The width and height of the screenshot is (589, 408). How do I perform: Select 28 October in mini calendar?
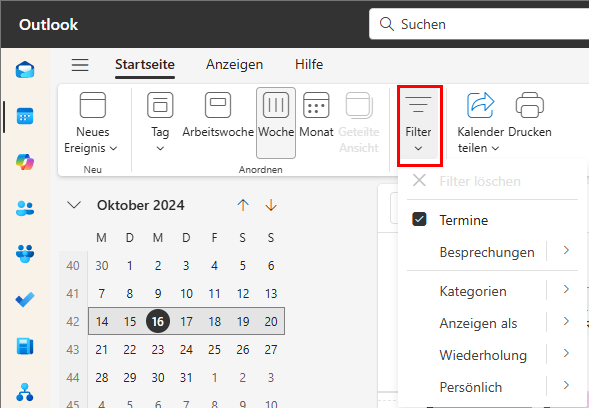pos(102,378)
